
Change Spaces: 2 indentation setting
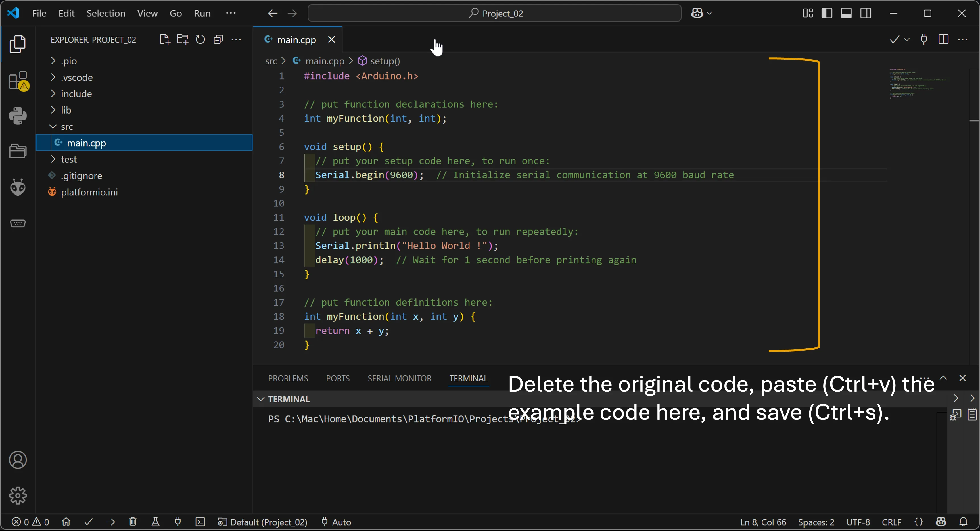pos(816,522)
